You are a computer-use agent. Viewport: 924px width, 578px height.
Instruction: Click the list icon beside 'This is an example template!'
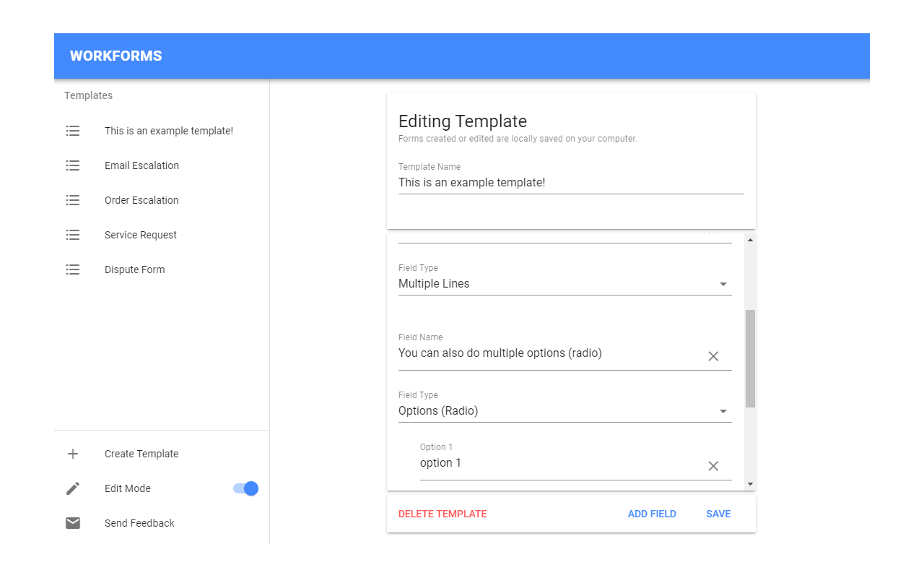point(72,131)
